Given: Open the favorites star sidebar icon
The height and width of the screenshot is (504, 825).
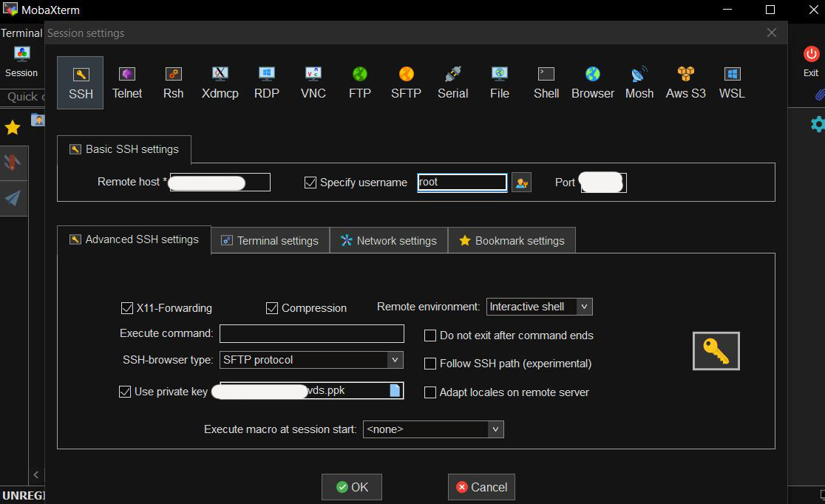Looking at the screenshot, I should [x=13, y=127].
